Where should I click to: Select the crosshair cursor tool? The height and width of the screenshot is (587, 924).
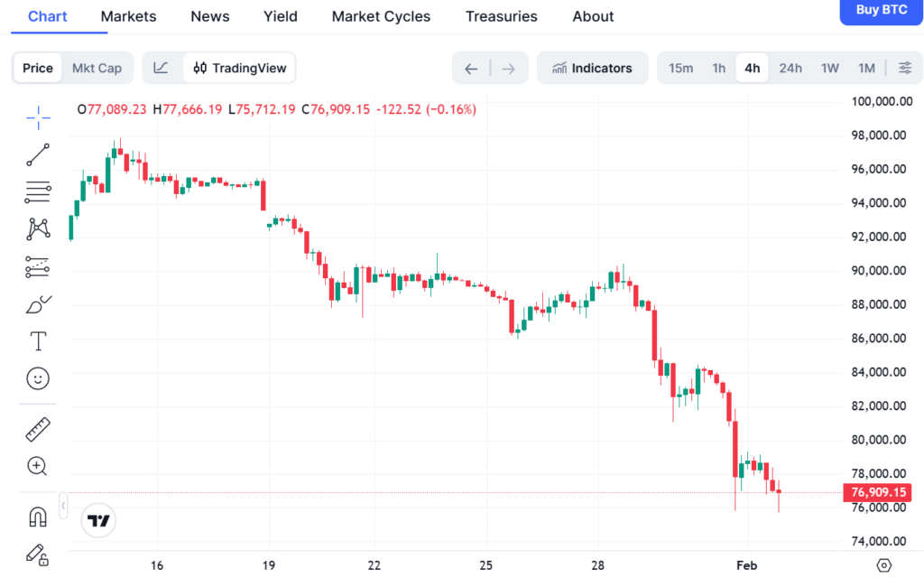[x=38, y=116]
